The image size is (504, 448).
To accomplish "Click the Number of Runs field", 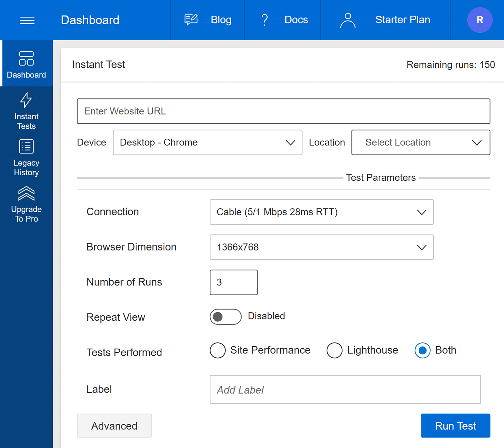I will [x=234, y=282].
